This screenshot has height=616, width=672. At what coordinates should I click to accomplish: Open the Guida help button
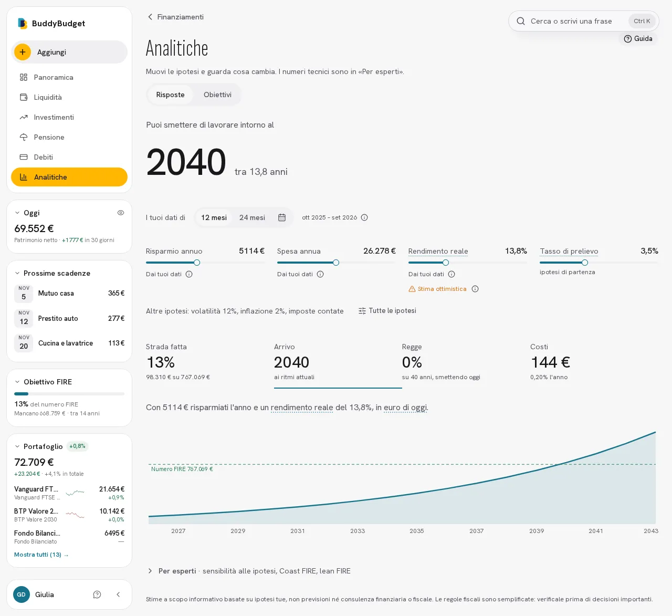pos(638,38)
